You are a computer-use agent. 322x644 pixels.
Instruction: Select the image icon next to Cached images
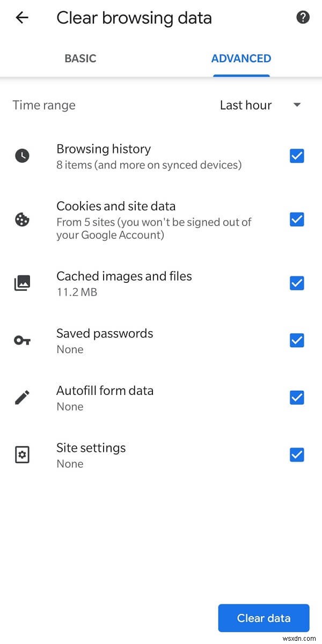point(22,283)
